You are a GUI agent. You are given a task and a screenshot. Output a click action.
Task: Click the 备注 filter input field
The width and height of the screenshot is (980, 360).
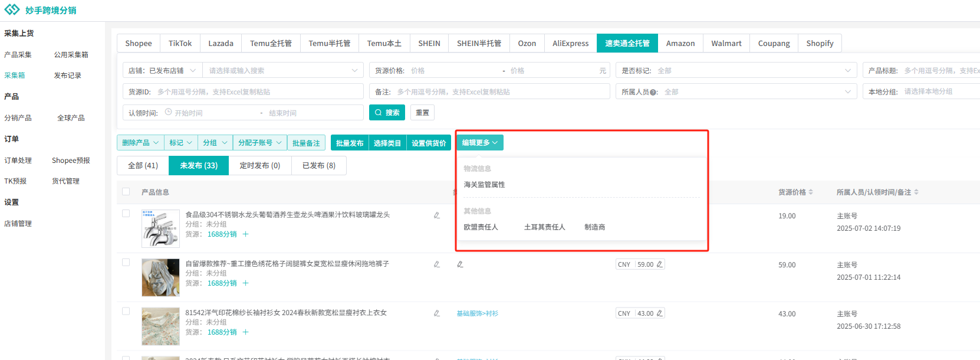click(489, 91)
